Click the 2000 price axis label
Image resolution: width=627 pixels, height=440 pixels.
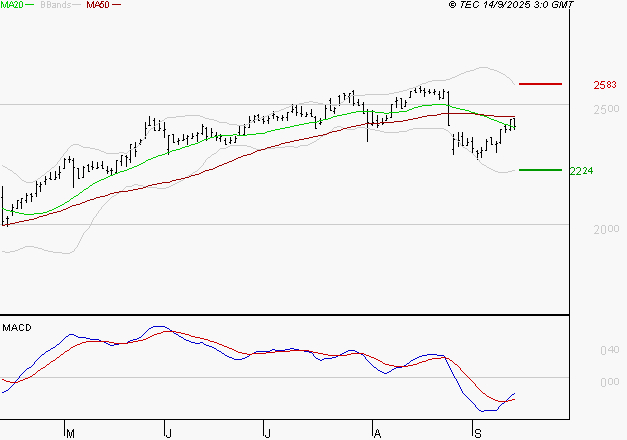pos(604,229)
